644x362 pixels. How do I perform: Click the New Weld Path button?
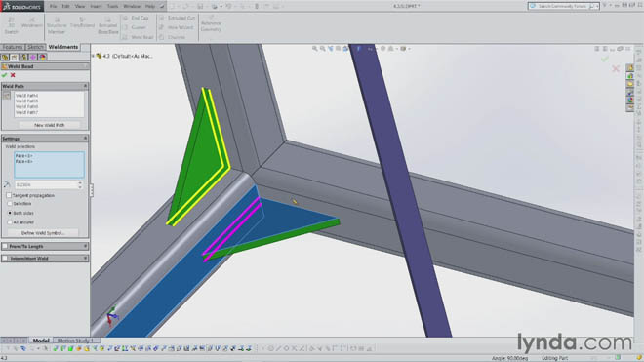coord(50,125)
